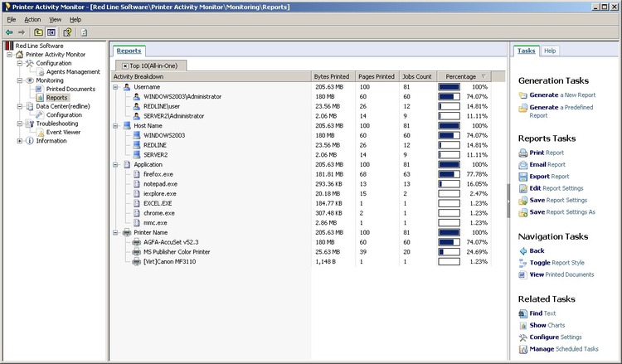This screenshot has height=364, width=622.
Task: Click the Export Report link text
Action: click(549, 177)
